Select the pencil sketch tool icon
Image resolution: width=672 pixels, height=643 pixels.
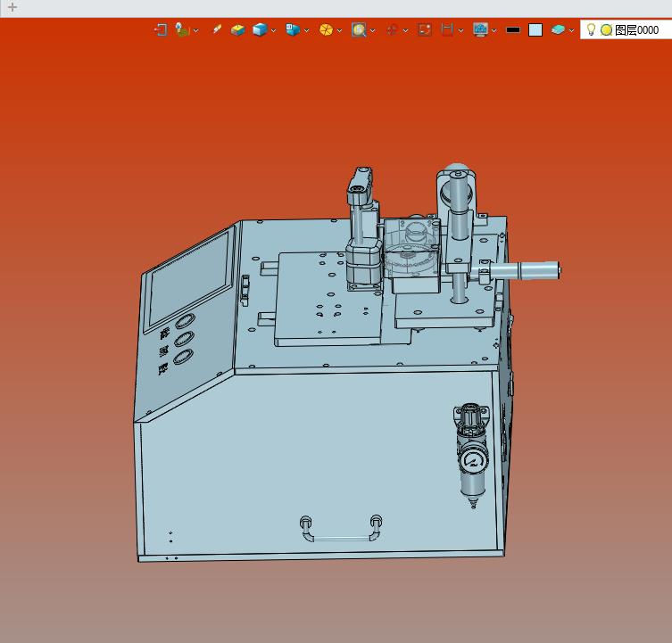(x=217, y=29)
